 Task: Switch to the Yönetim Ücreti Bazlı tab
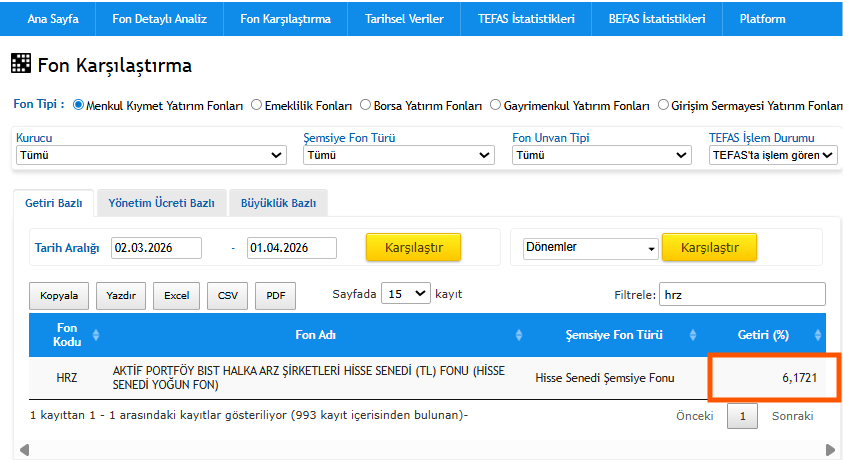[161, 203]
